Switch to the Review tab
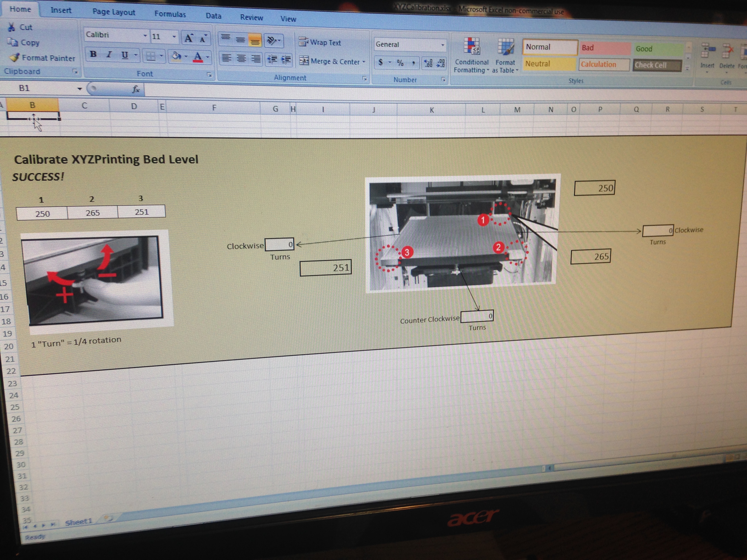The width and height of the screenshot is (747, 560). 252,18
